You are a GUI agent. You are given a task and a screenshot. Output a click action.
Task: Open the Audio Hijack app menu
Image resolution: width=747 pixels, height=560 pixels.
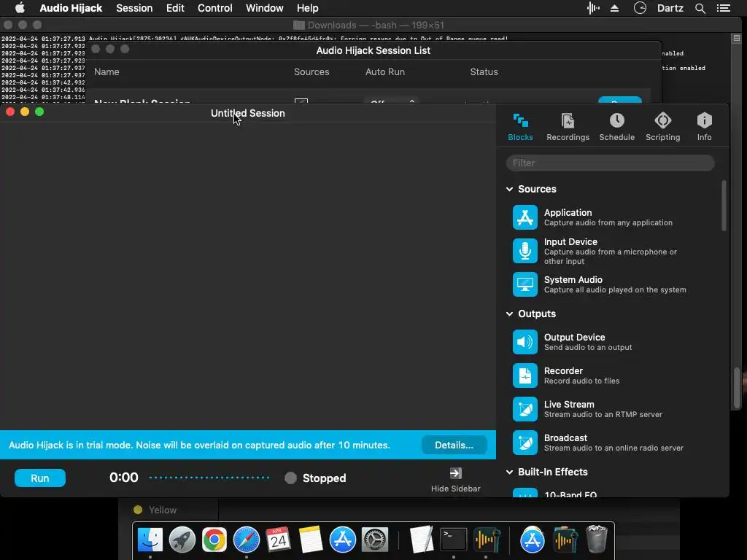pyautogui.click(x=71, y=8)
